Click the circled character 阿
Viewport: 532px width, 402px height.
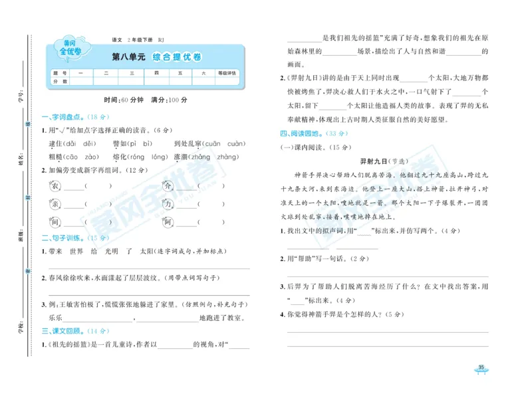click(167, 222)
